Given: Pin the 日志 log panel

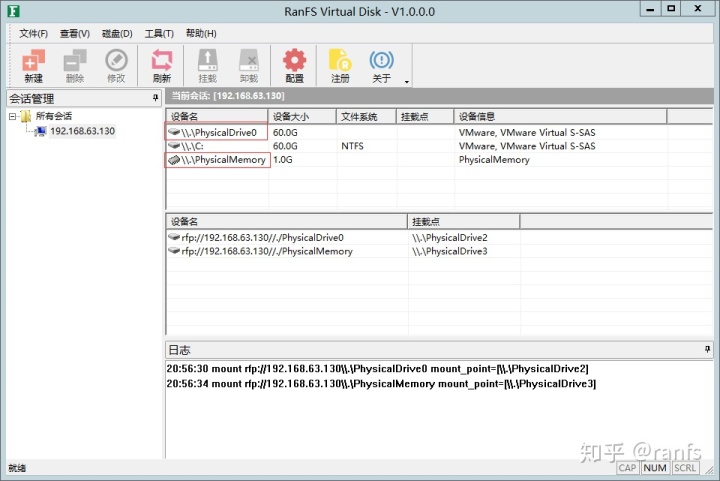Looking at the screenshot, I should tap(707, 350).
